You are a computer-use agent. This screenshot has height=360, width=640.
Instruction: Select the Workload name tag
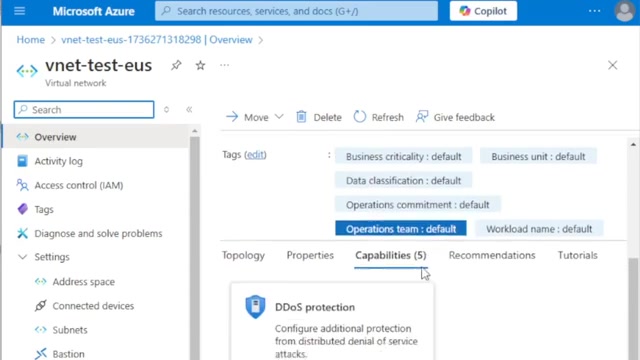click(539, 229)
